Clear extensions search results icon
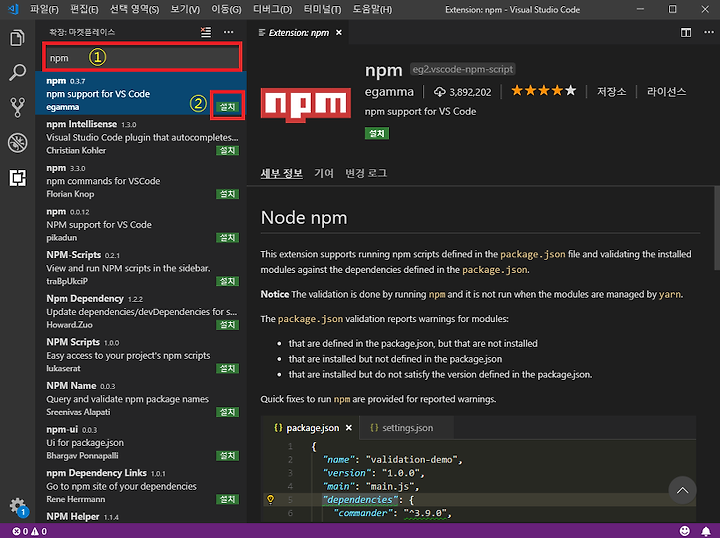The image size is (720, 538). [206, 32]
